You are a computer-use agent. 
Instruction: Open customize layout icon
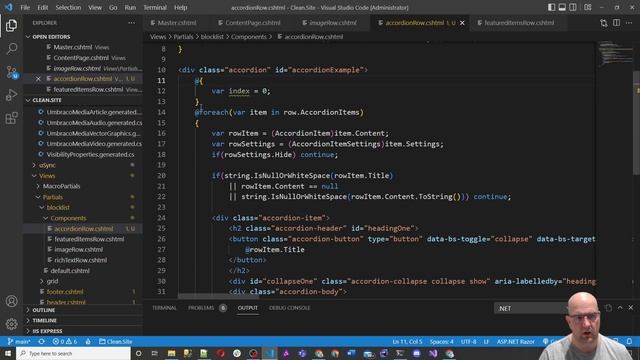588,7
